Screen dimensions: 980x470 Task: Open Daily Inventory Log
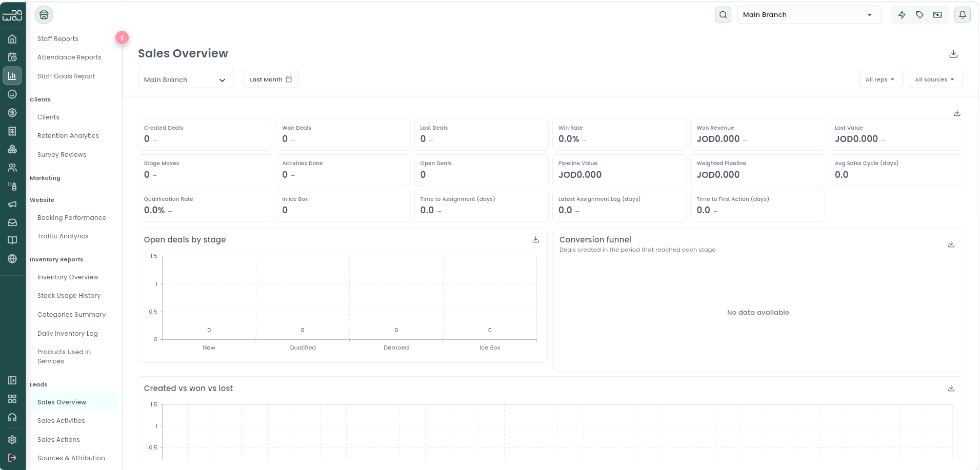coord(67,334)
